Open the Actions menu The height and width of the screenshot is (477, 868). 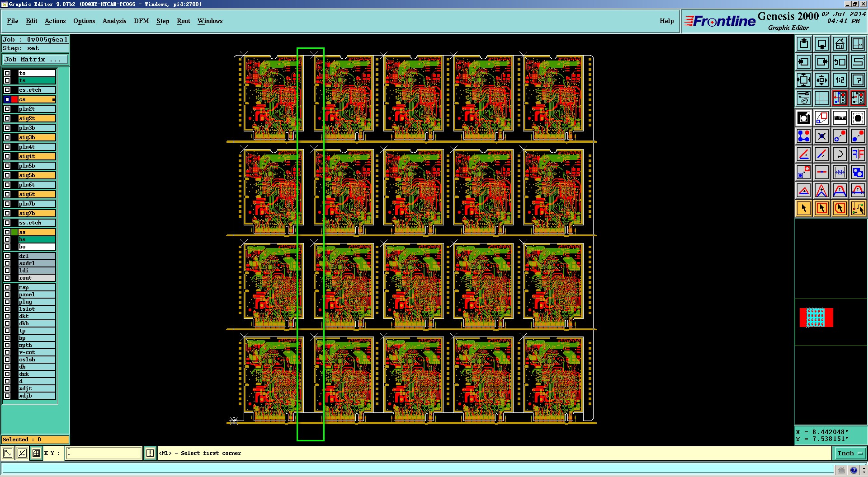(55, 21)
